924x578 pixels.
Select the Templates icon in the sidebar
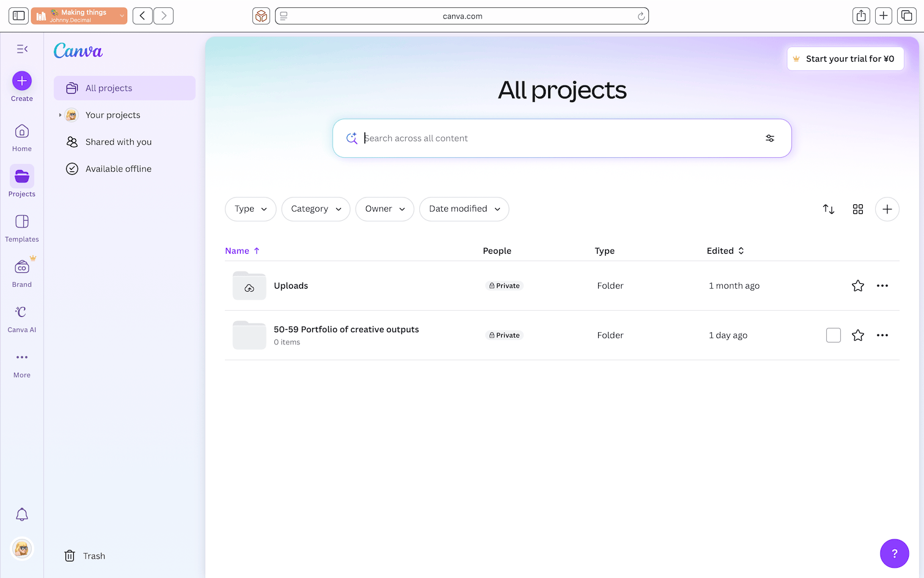click(21, 222)
